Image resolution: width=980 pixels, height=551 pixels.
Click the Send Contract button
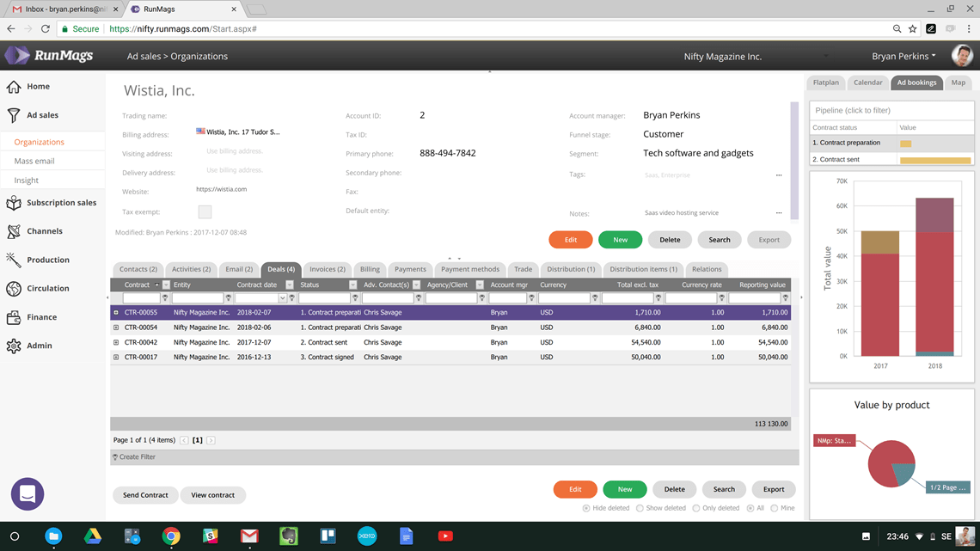click(x=145, y=495)
